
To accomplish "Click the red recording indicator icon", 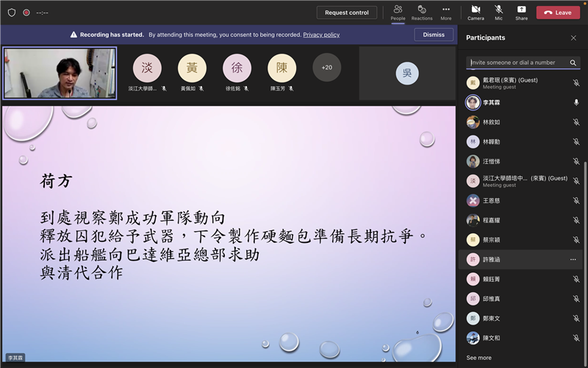I will (x=26, y=13).
